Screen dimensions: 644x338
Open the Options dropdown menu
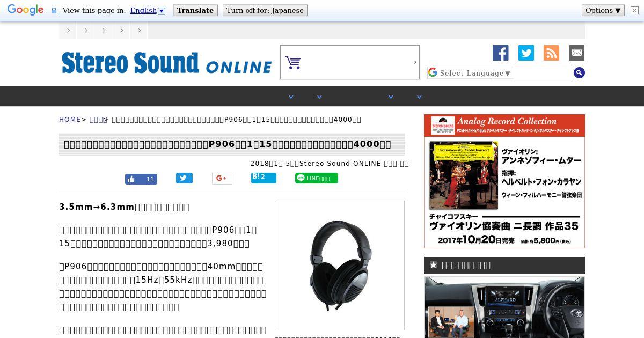(603, 10)
